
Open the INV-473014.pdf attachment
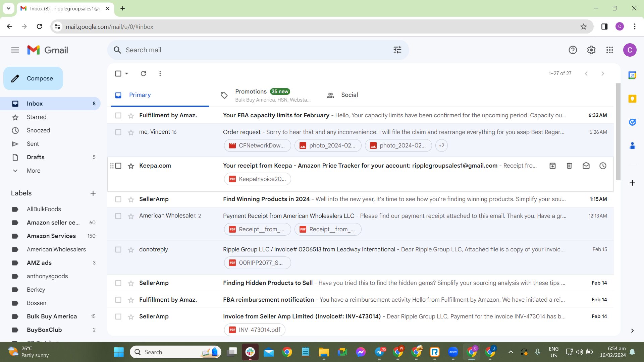coord(255,330)
